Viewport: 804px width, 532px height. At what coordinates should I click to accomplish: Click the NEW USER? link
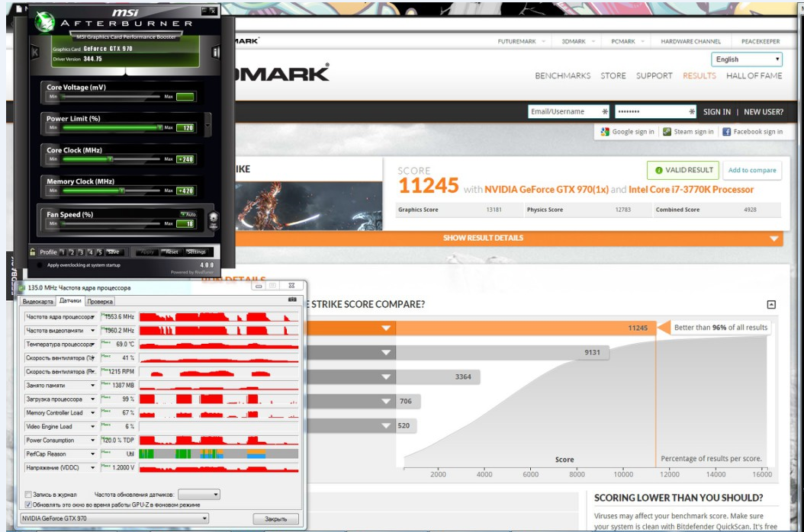[x=764, y=112]
